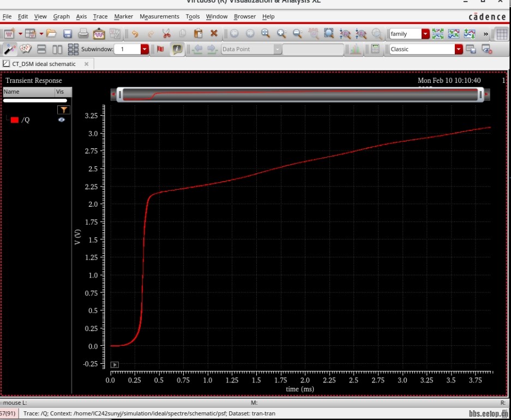
Task: Click left handle of zoom range slider
Action: (x=120, y=95)
